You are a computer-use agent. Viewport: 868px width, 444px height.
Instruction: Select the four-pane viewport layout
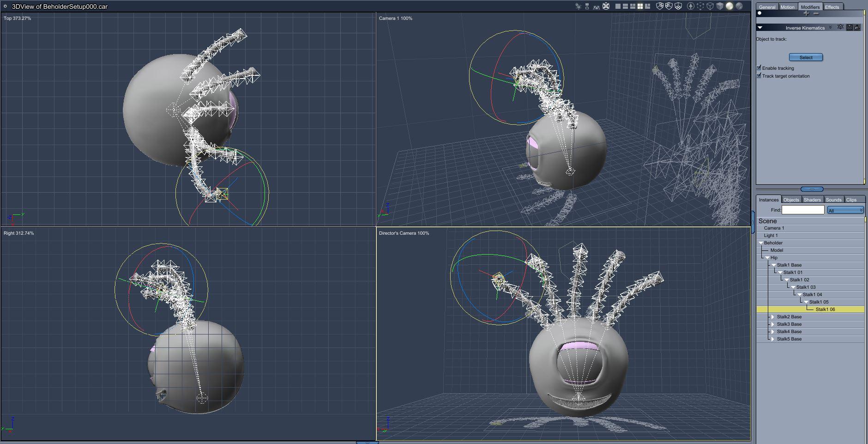point(640,6)
